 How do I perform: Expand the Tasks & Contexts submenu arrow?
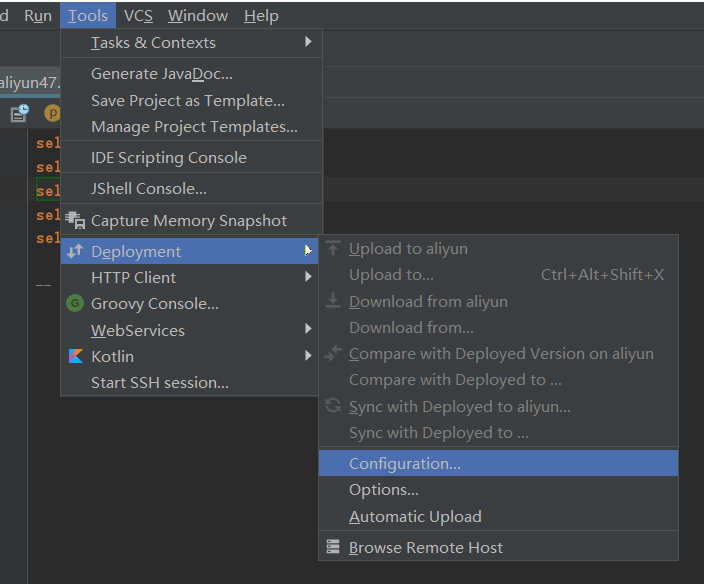[x=308, y=42]
